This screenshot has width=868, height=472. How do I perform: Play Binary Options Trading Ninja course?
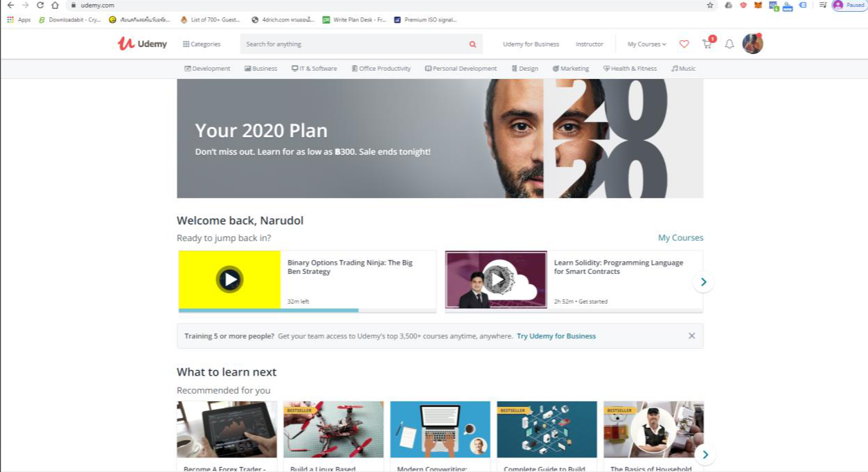tap(229, 279)
